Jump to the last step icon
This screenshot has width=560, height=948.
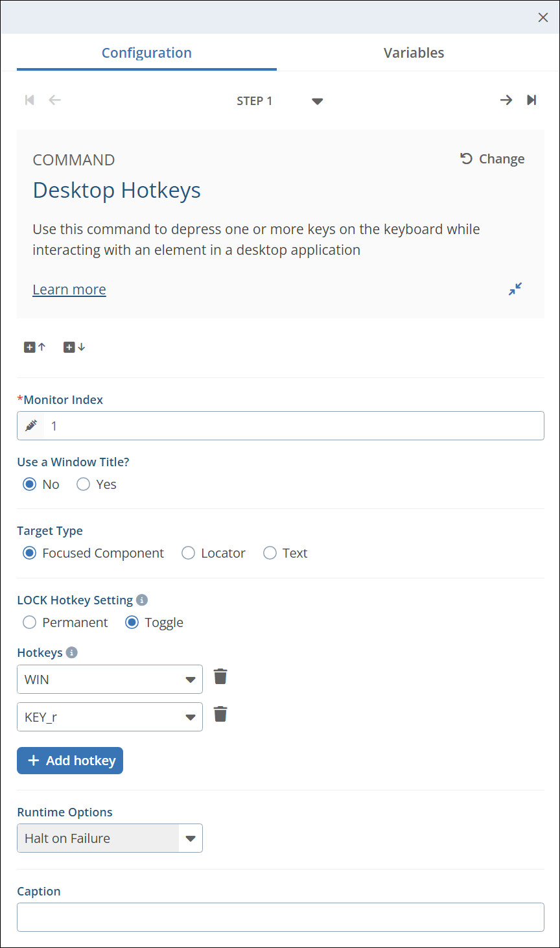click(x=531, y=100)
